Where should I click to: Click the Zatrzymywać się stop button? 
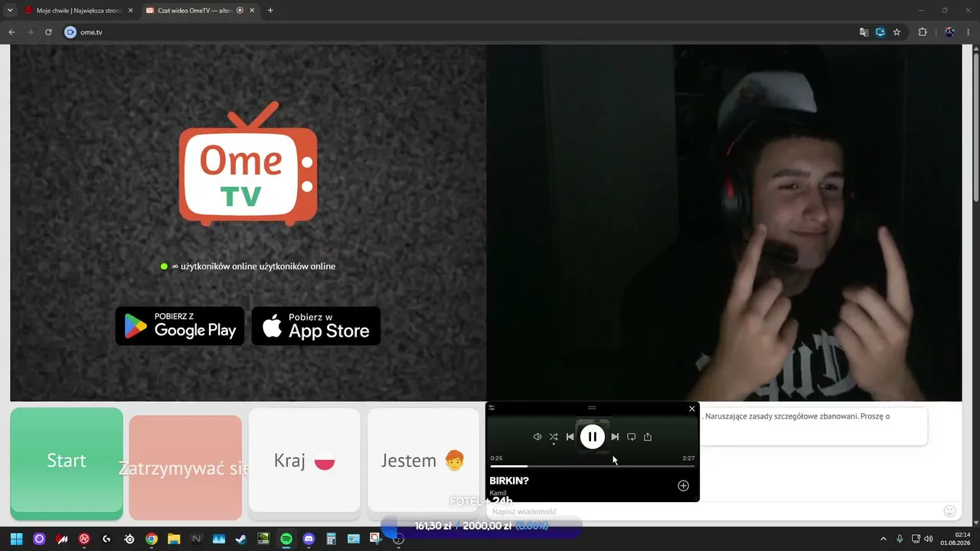pyautogui.click(x=185, y=468)
